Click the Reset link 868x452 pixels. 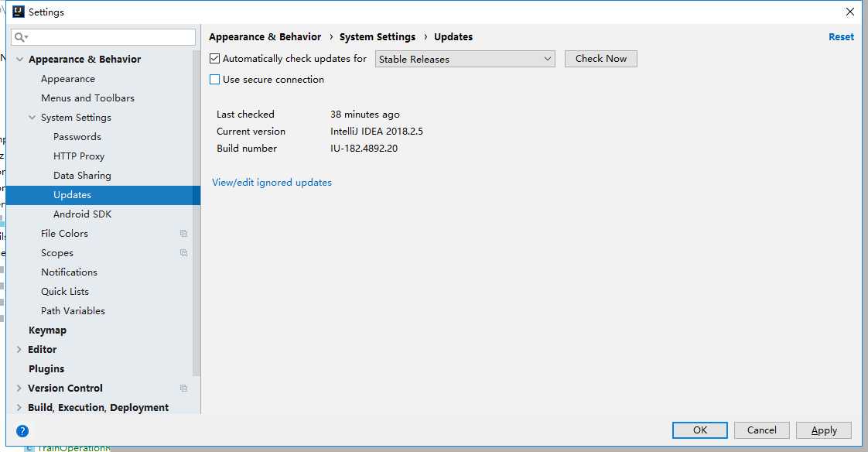pos(841,36)
